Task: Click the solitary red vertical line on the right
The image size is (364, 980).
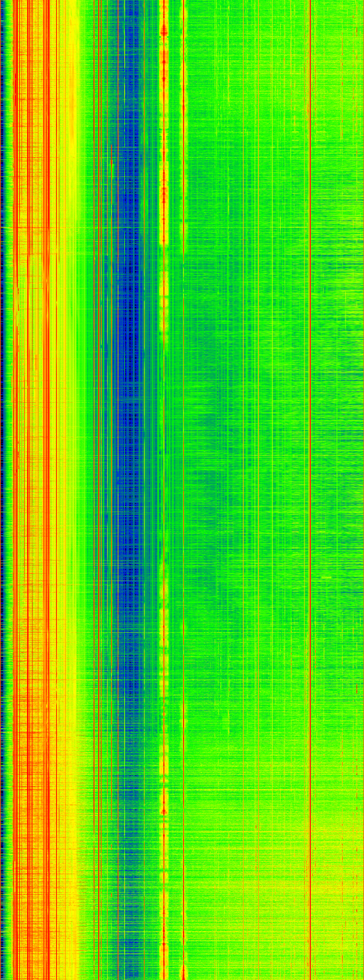Action: pos(311,495)
